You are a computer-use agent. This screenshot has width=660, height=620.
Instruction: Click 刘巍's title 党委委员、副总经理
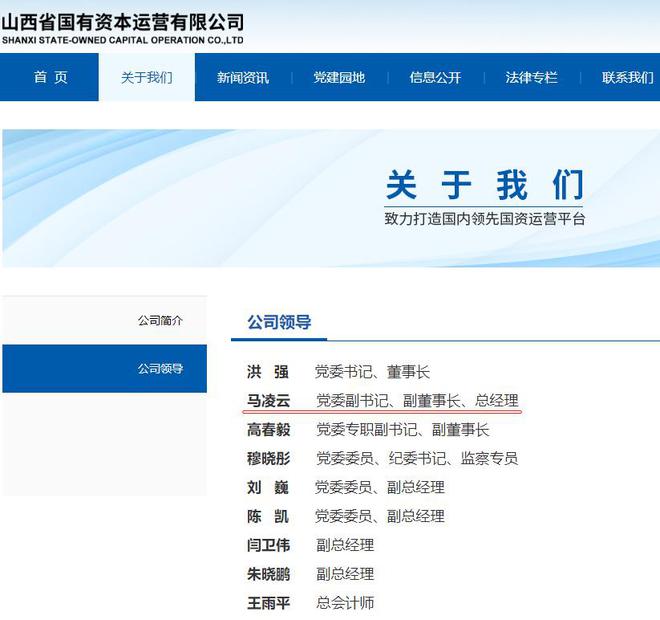[380, 487]
